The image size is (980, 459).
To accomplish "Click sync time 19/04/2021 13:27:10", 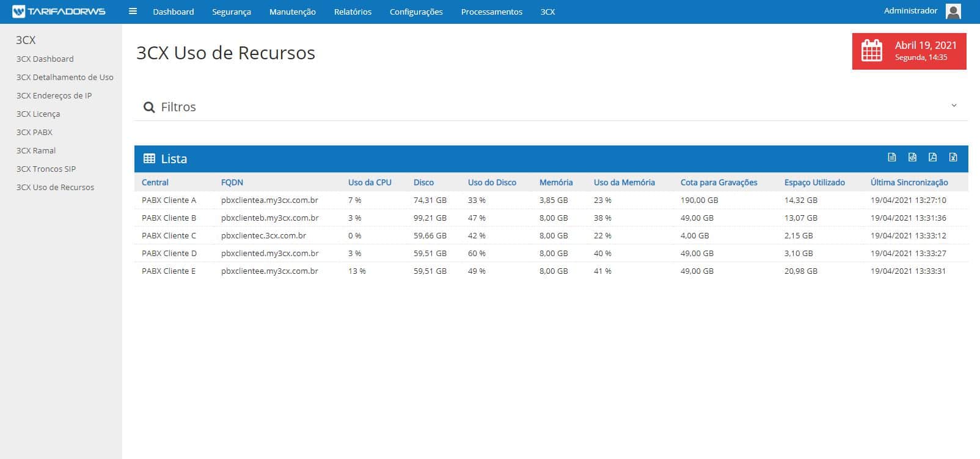I will pos(909,200).
